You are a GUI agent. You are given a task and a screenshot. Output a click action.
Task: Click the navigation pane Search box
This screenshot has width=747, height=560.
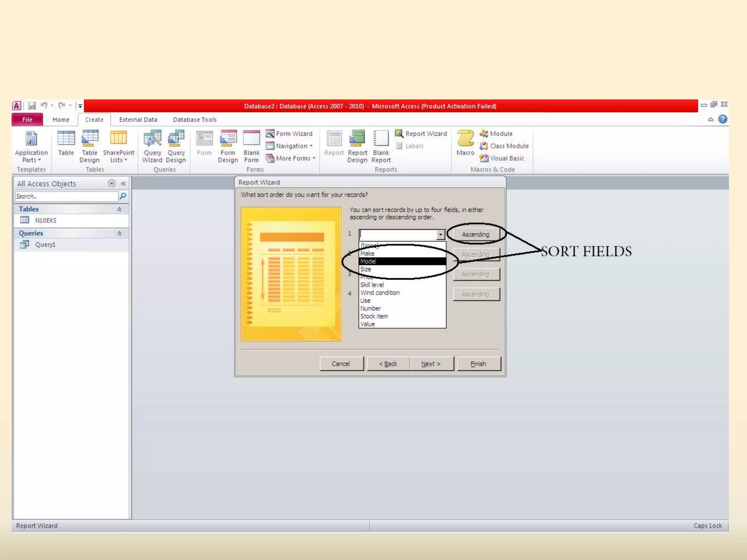(x=66, y=196)
